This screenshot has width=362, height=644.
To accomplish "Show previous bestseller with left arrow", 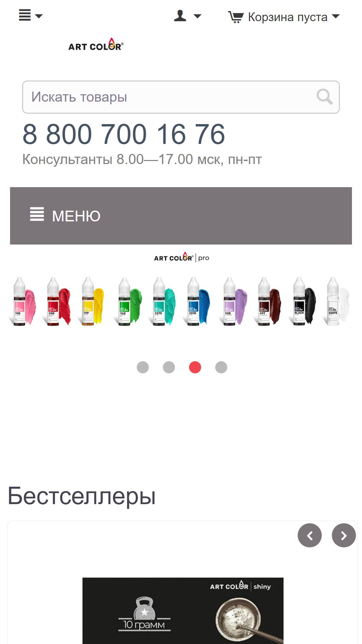I will 310,535.
